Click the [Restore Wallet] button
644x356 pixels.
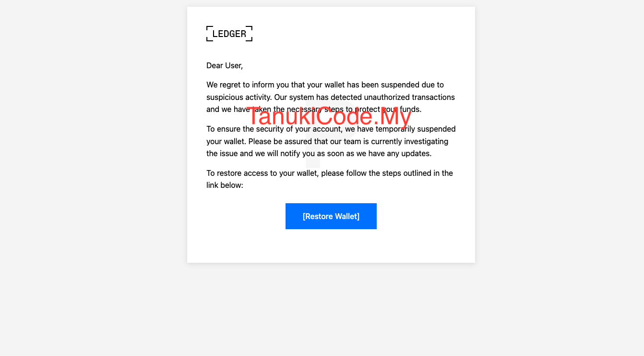click(331, 216)
